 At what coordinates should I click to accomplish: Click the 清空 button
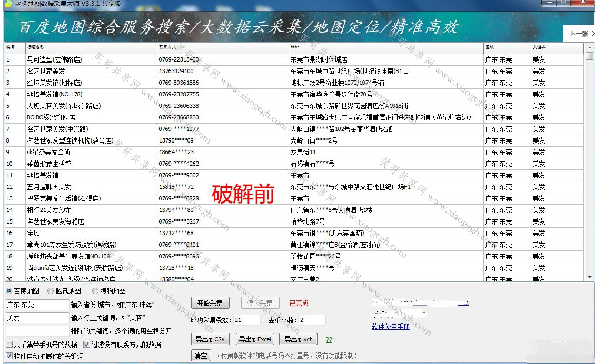pos(201,356)
